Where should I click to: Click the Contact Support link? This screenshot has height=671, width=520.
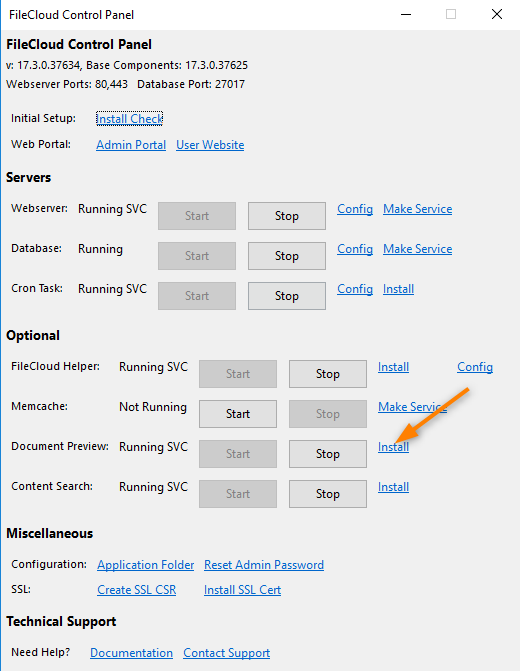pyautogui.click(x=226, y=653)
